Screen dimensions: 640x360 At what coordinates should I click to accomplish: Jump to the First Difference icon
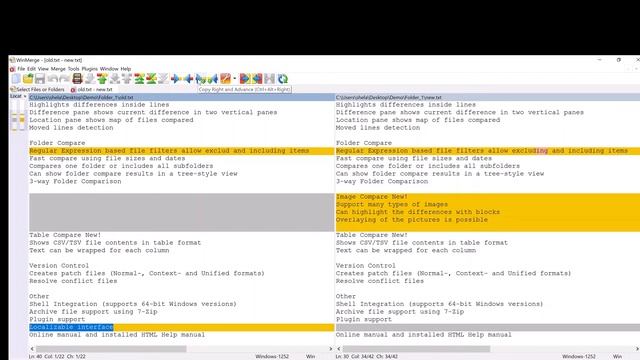tap(140, 79)
